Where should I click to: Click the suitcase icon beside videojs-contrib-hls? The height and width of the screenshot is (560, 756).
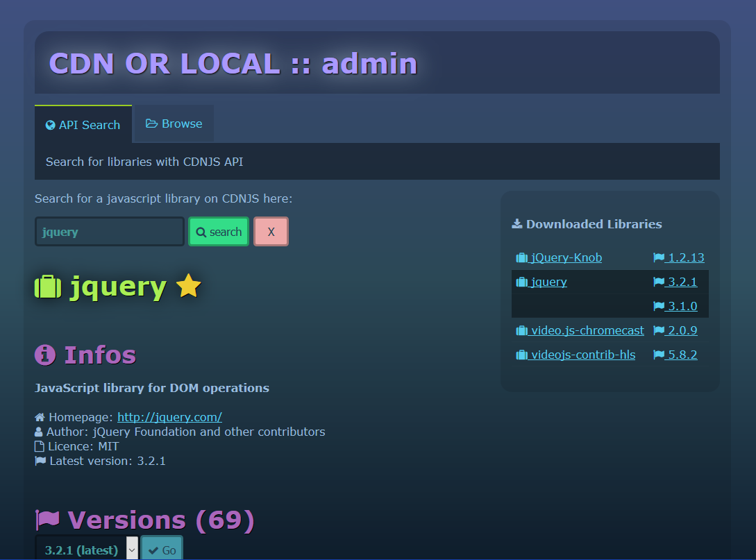coord(521,355)
